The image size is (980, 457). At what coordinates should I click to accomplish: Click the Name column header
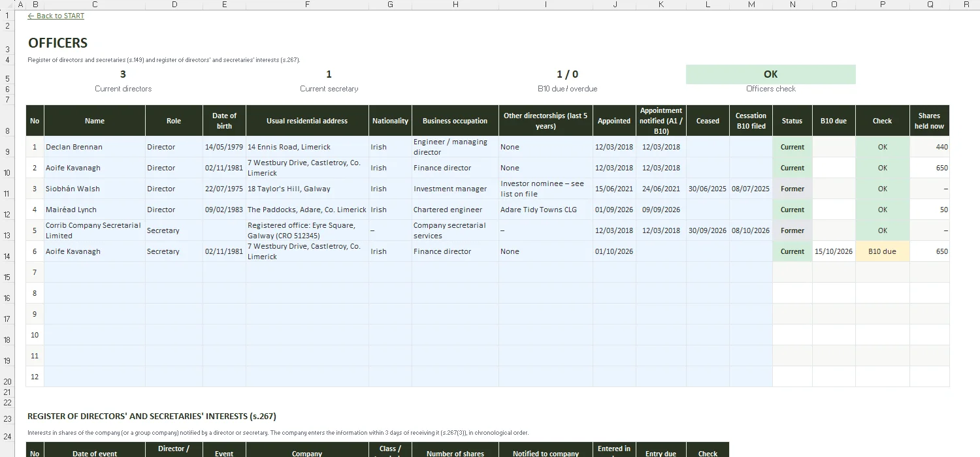coord(95,121)
